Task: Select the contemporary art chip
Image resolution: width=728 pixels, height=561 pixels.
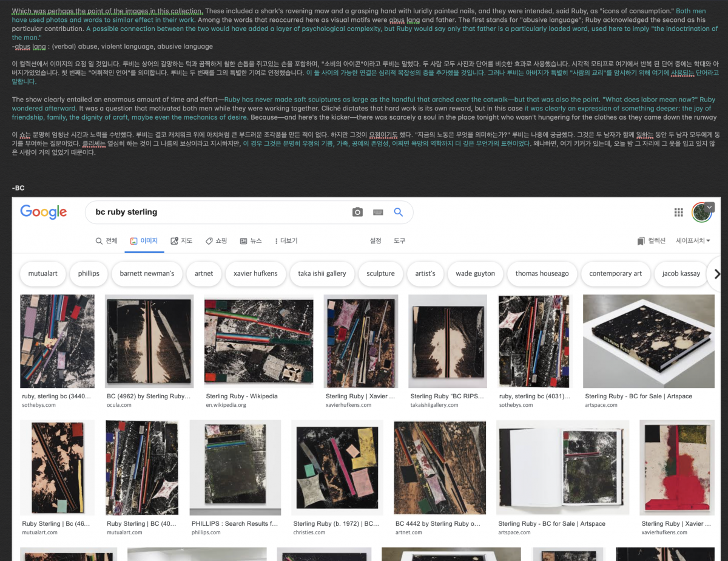Action: pos(615,274)
